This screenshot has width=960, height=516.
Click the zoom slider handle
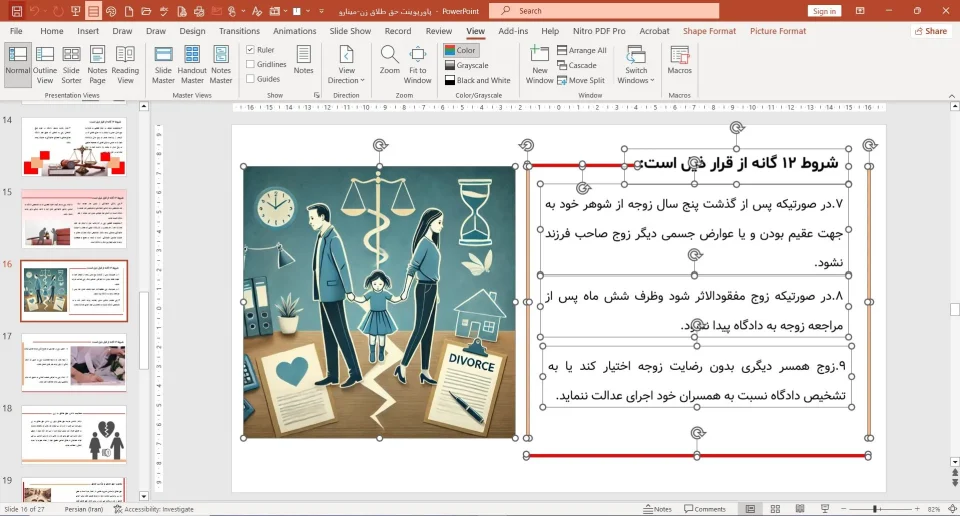coord(876,509)
